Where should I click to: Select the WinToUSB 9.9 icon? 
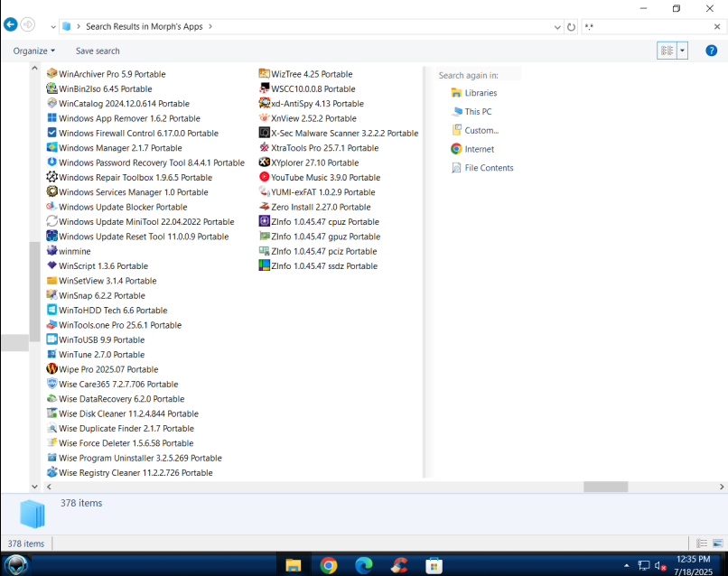(x=52, y=339)
